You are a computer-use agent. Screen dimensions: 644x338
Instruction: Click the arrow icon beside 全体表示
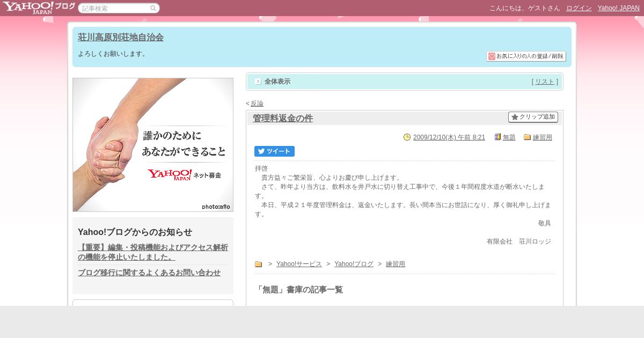258,82
